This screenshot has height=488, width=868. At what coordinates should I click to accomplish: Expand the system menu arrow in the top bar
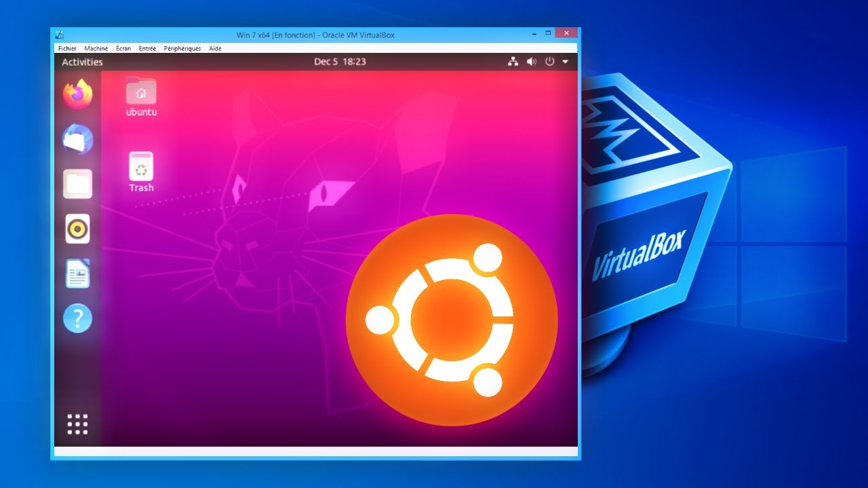pyautogui.click(x=565, y=62)
